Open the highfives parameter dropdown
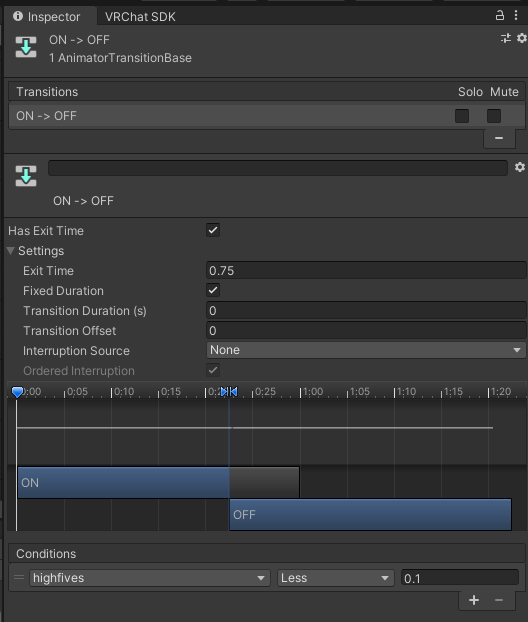This screenshot has height=622, width=528. [150, 578]
